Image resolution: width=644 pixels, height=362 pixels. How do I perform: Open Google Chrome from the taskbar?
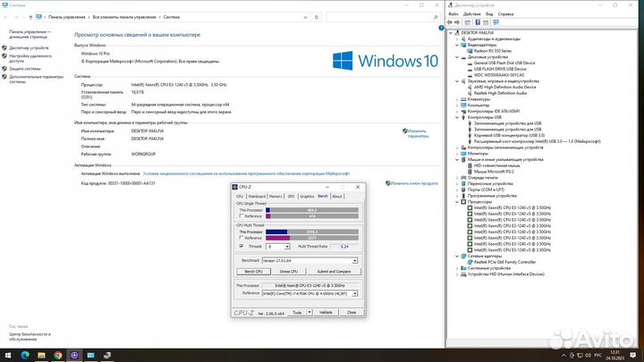58,355
